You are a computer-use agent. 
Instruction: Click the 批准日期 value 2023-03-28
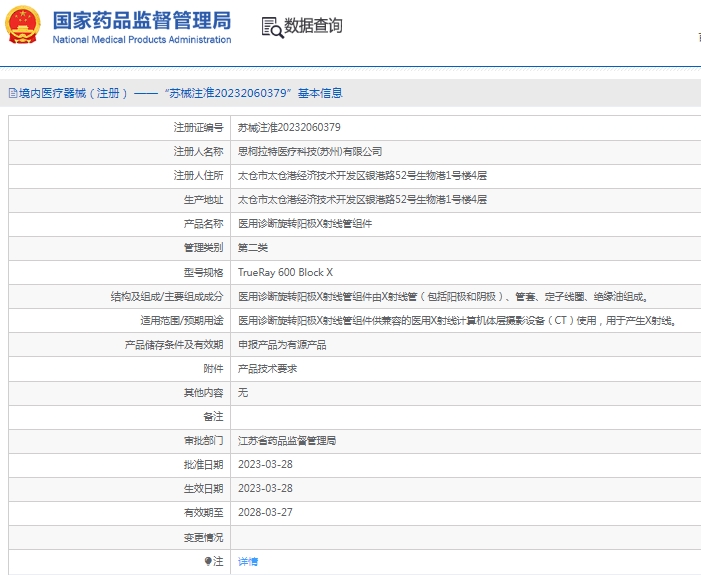tap(265, 465)
